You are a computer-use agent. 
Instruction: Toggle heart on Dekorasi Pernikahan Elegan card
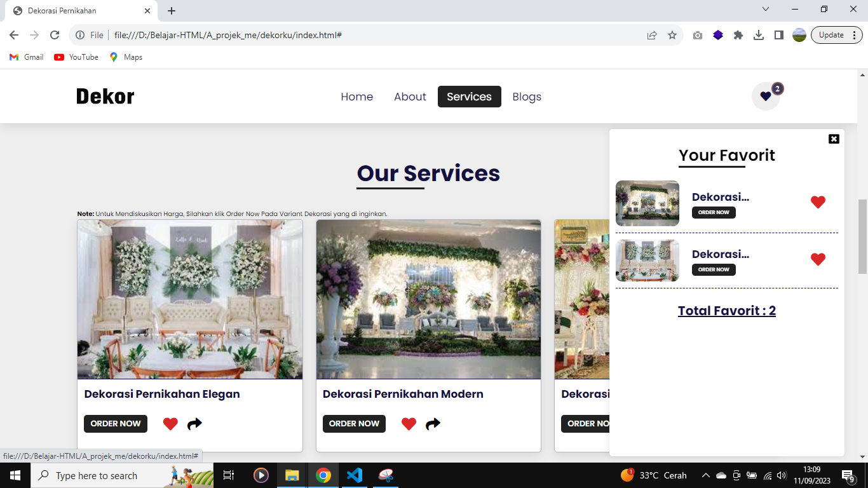170,424
